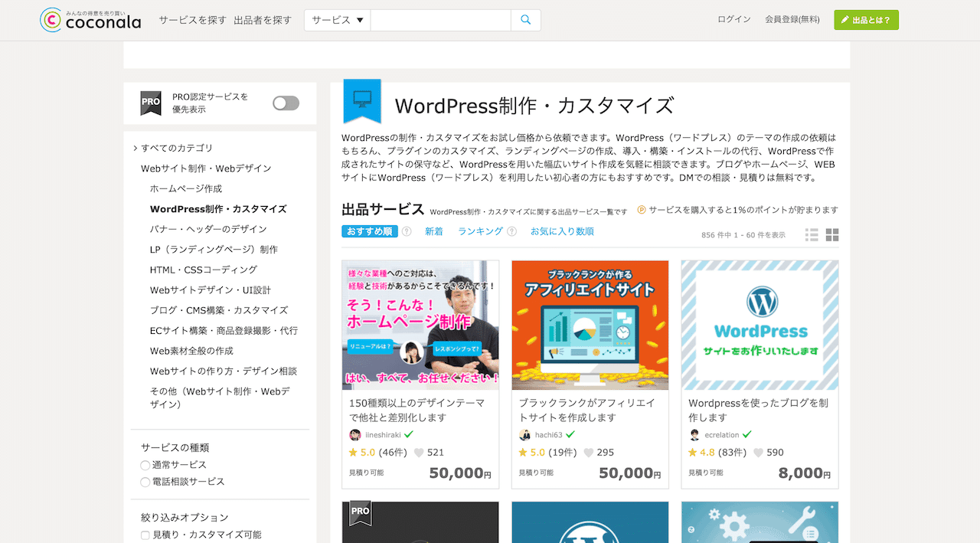Viewport: 980px width, 543px height.
Task: Open WordPress サイトをお作りいたします thumbnail
Action: 759,325
